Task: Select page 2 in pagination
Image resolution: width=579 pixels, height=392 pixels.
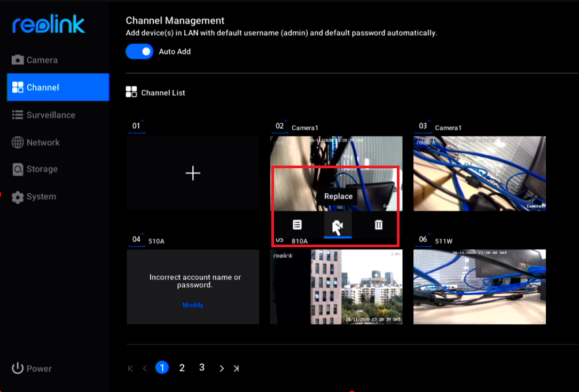Action: point(182,367)
